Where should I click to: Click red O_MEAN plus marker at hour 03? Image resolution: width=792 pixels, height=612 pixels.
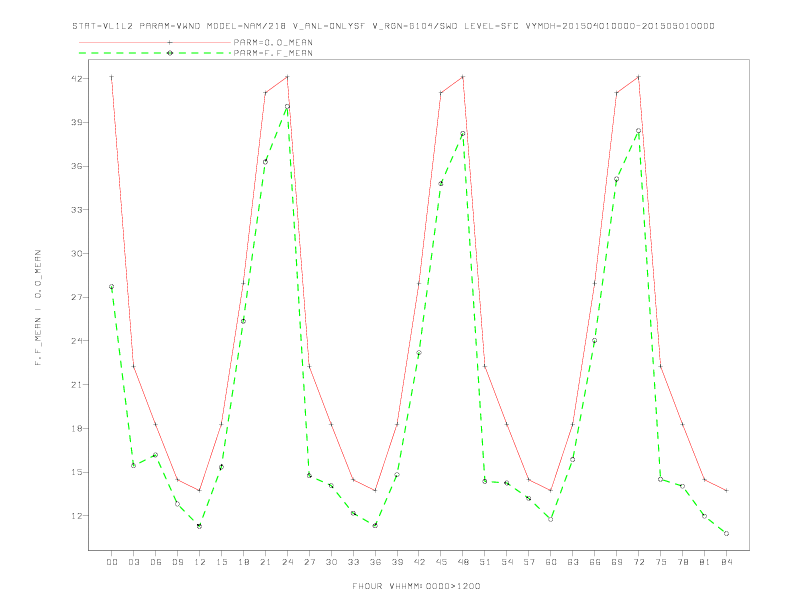[133, 366]
